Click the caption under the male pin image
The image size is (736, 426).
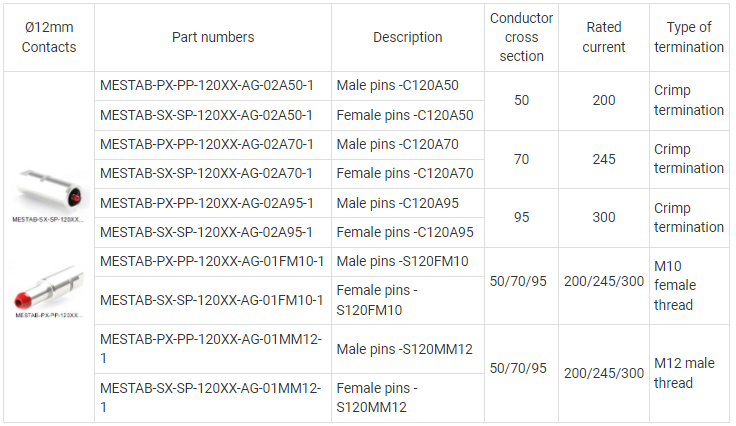pos(49,314)
